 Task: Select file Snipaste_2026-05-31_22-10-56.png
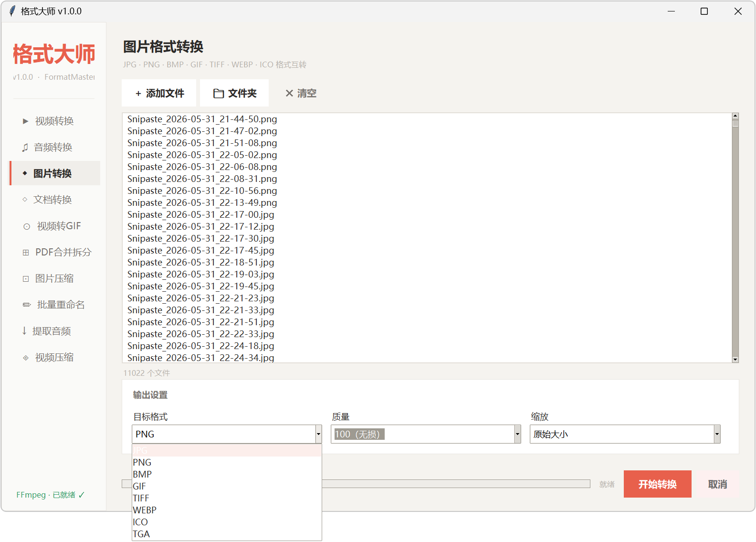pos(427,191)
